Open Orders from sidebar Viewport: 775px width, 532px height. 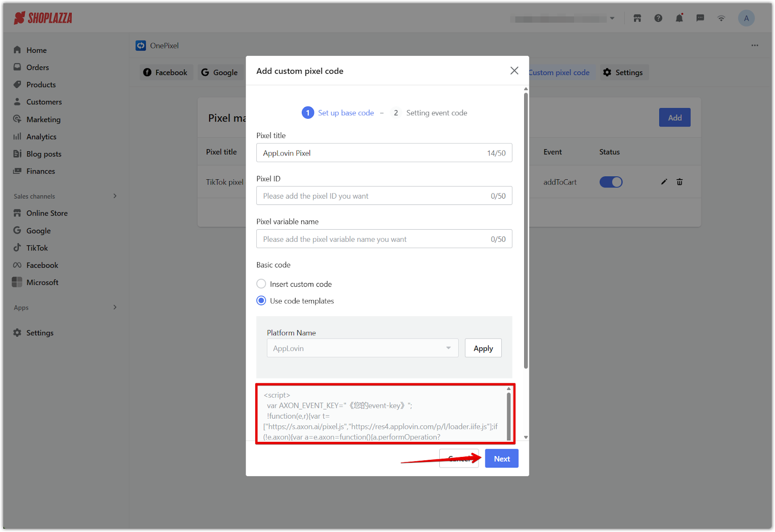[37, 67]
